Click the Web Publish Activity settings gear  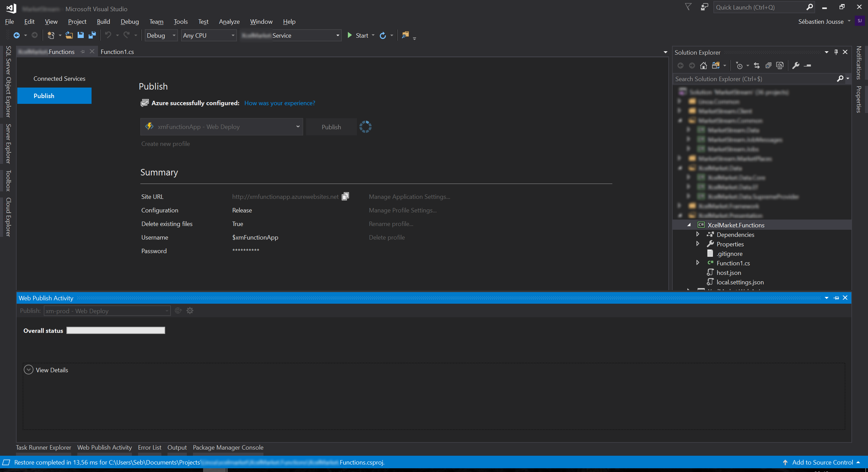click(190, 311)
